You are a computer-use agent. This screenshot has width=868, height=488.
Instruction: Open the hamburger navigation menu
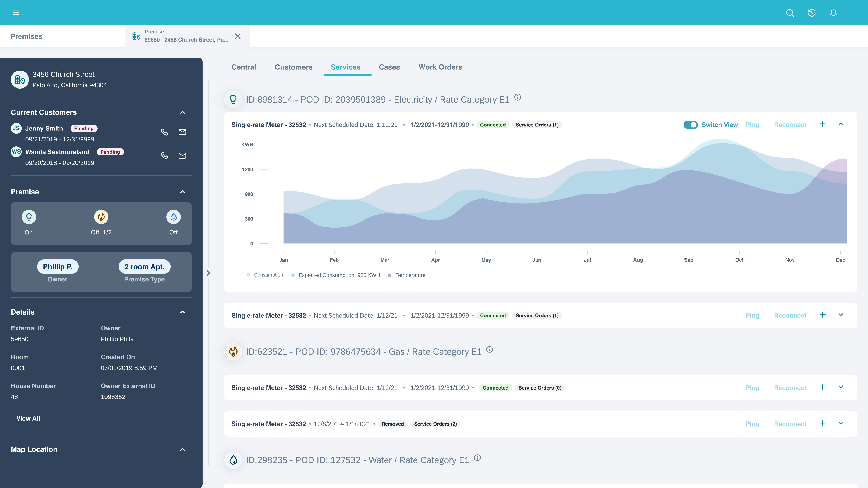(16, 13)
